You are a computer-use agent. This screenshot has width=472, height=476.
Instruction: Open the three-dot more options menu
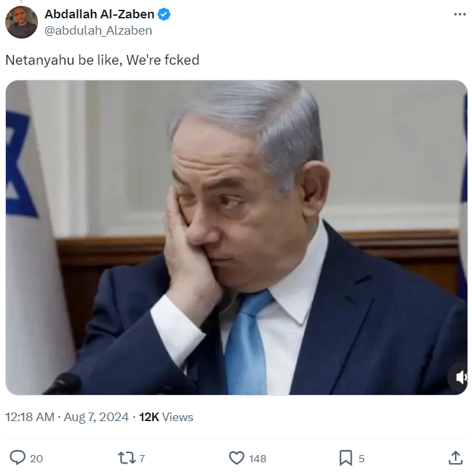[460, 14]
